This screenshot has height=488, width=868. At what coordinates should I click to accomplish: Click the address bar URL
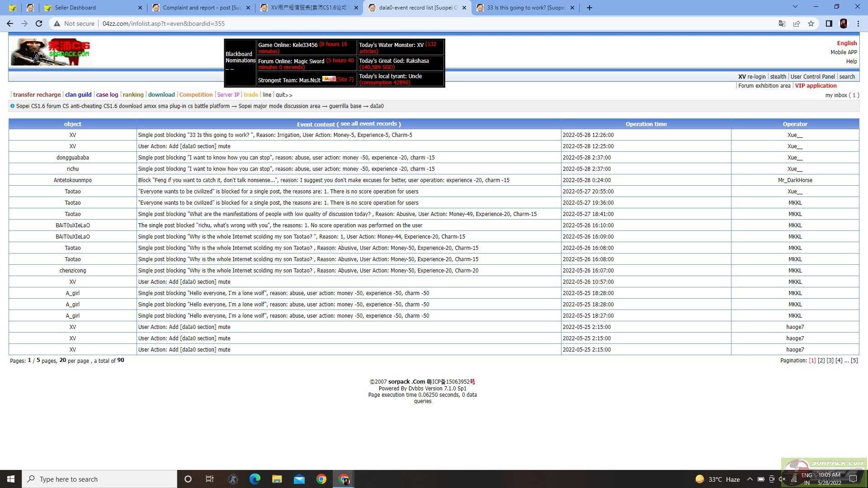[x=164, y=23]
